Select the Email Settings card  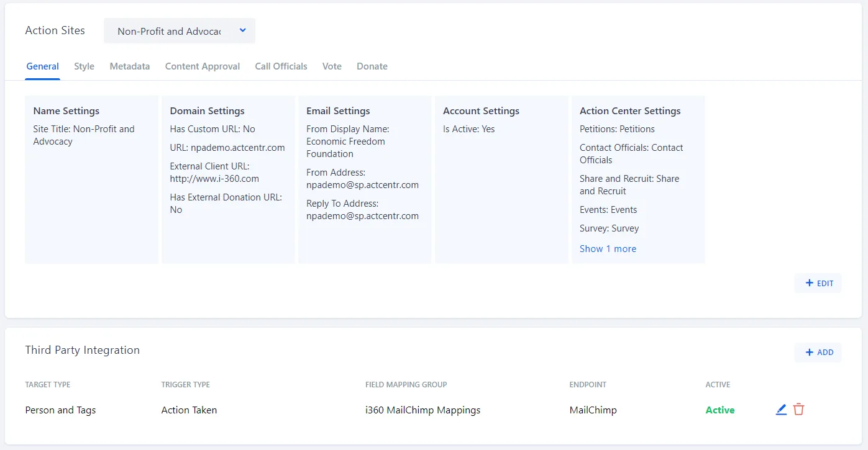(365, 179)
